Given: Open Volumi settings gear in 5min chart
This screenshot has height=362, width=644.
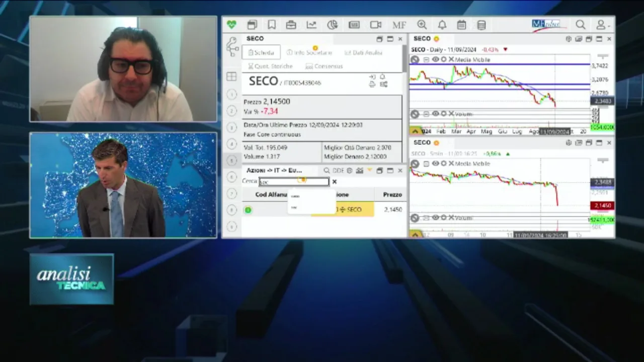Looking at the screenshot, I should [x=443, y=218].
